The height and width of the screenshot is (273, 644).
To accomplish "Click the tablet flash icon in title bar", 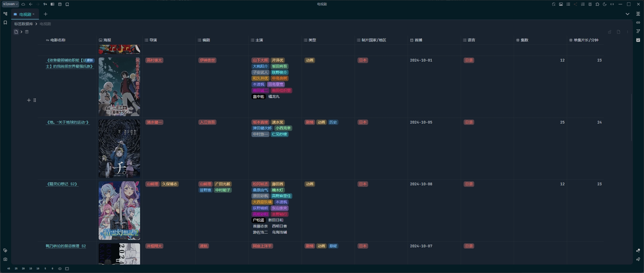I will (67, 4).
